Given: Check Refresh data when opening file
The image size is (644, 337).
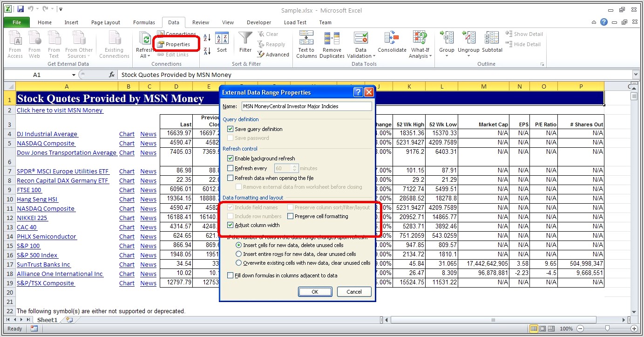Looking at the screenshot, I should [x=230, y=178].
